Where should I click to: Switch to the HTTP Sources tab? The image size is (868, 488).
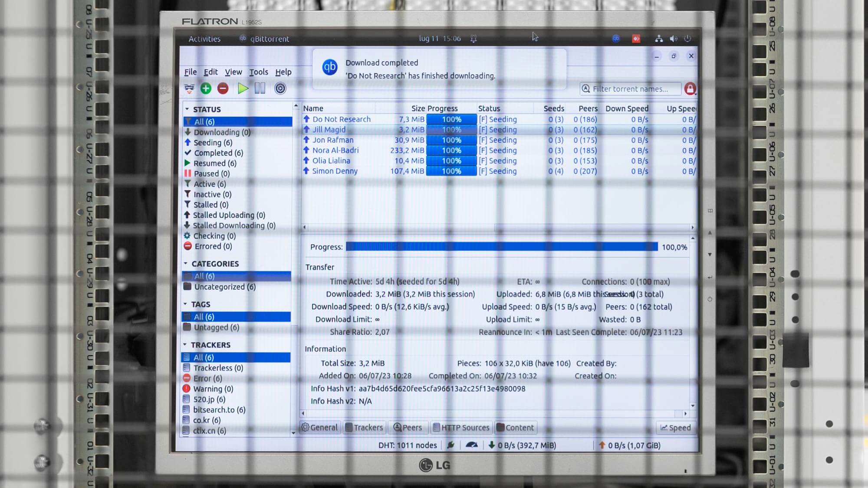point(461,428)
